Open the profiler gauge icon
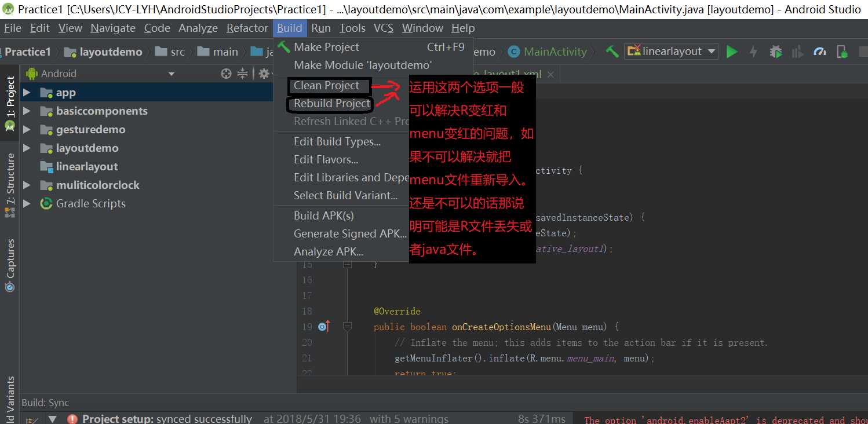 pyautogui.click(x=819, y=52)
